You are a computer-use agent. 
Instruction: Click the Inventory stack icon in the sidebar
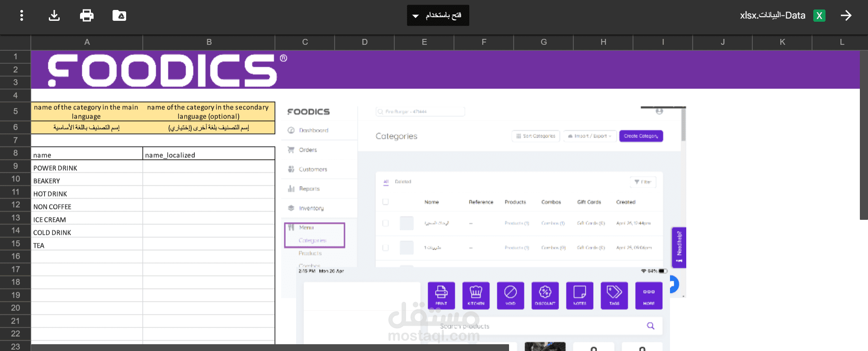pos(291,208)
